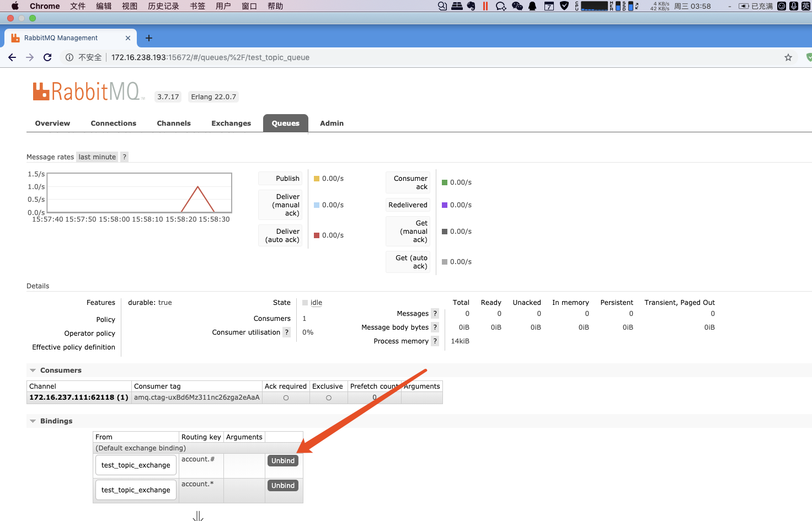Click the Redelivered purple color swatch
812x521 pixels.
point(445,205)
